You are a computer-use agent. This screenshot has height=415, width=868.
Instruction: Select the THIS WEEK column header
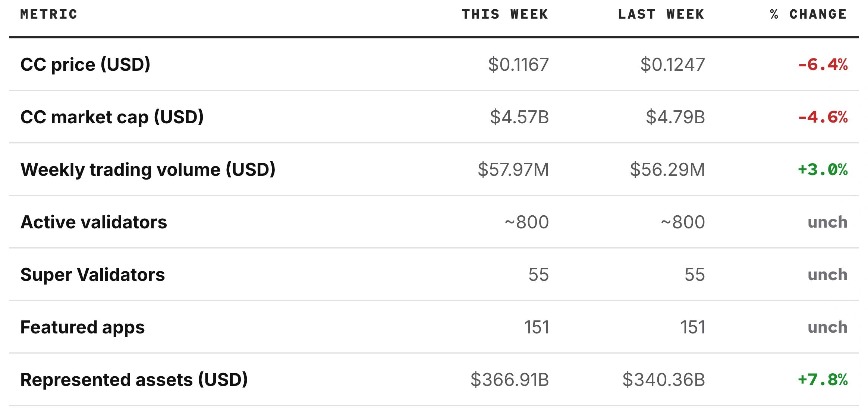pyautogui.click(x=505, y=14)
